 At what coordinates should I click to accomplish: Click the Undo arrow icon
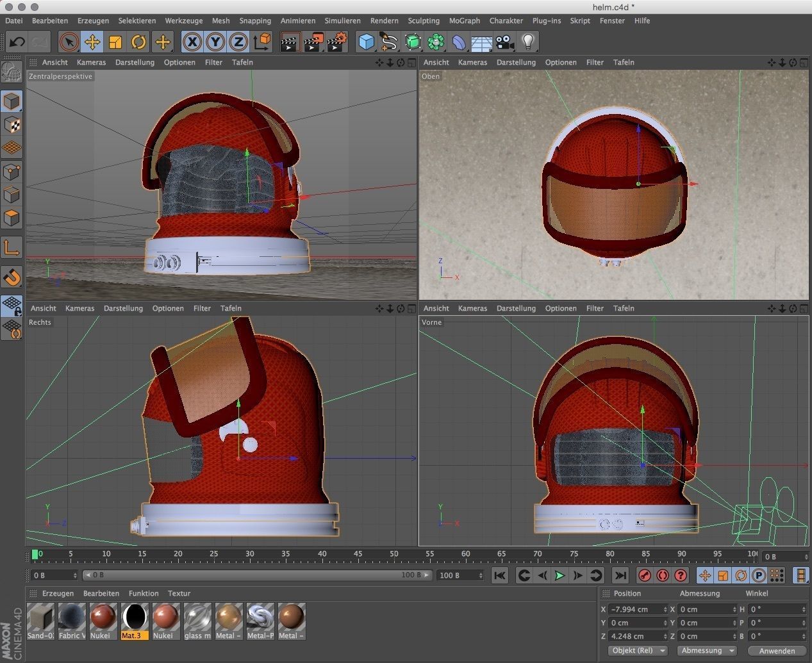pos(17,42)
